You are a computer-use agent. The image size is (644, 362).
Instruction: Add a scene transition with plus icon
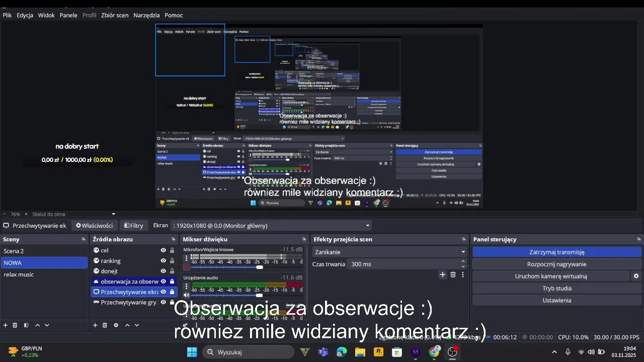(x=443, y=275)
